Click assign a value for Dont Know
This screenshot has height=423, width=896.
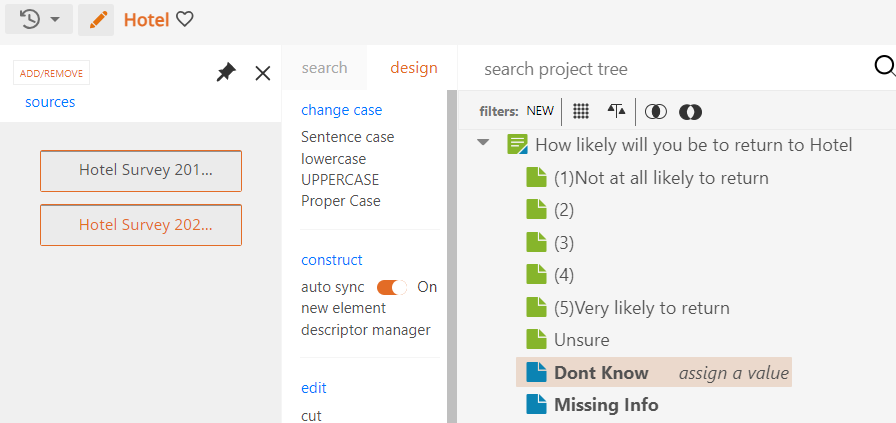pos(734,373)
